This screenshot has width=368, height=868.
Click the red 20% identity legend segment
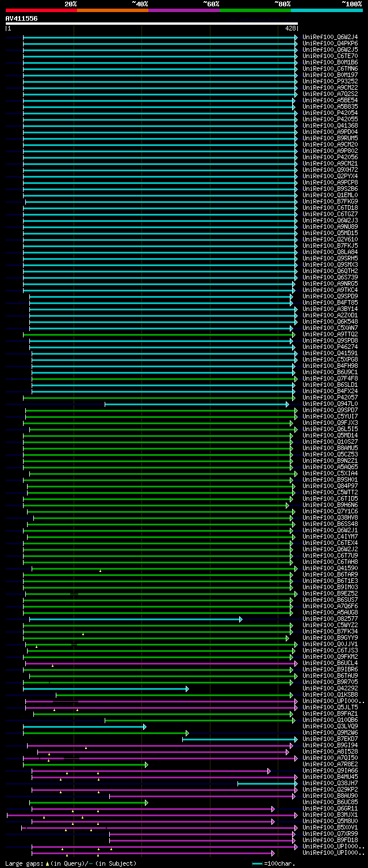point(41,10)
